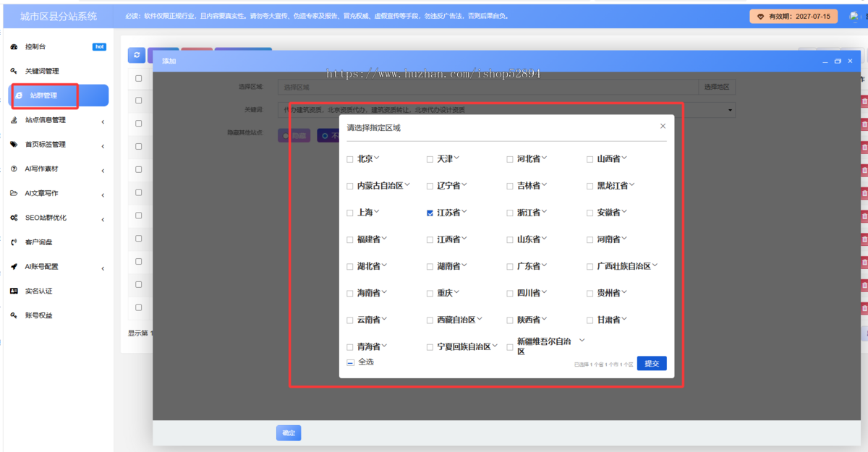Expand the 新疆维吾尔自治区 chevron

(582, 340)
